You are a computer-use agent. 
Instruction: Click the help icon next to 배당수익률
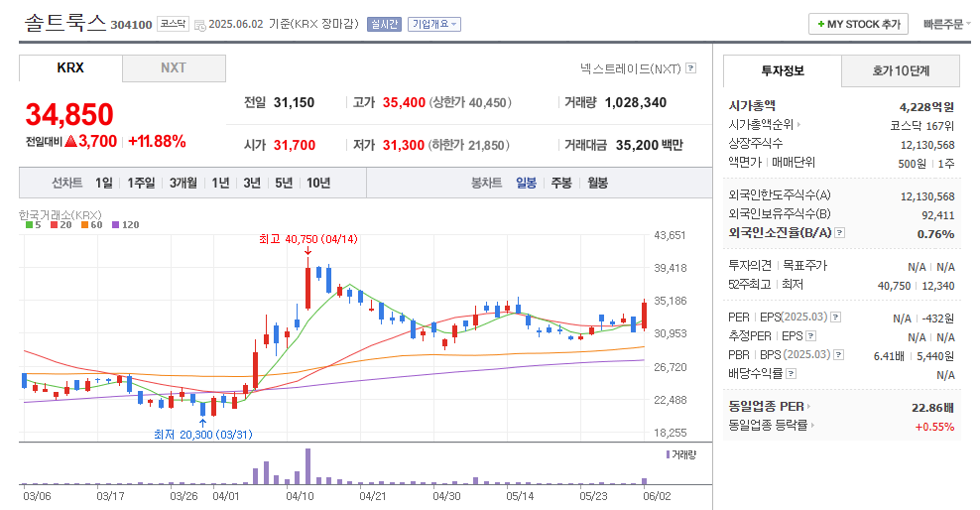pyautogui.click(x=791, y=374)
